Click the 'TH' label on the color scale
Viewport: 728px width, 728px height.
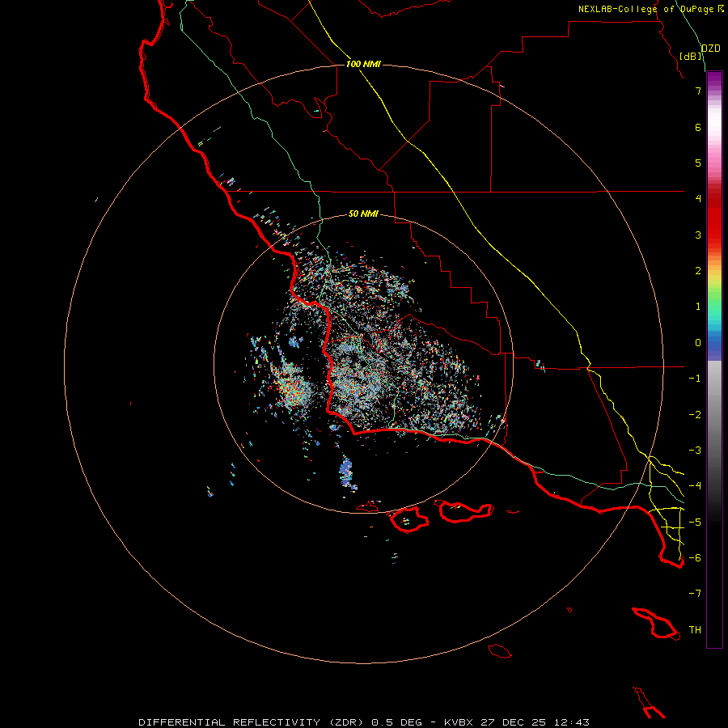[695, 630]
